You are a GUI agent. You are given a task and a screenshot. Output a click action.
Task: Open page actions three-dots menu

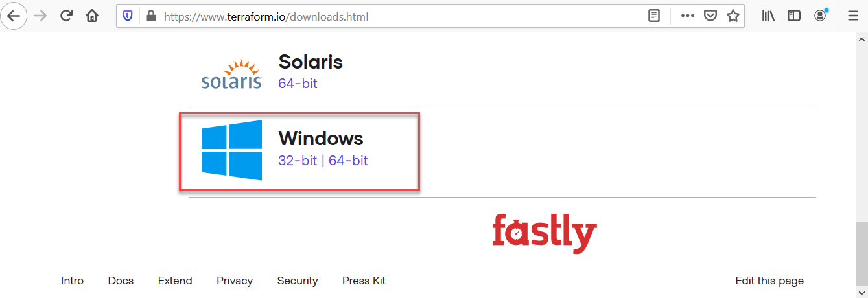pyautogui.click(x=687, y=16)
